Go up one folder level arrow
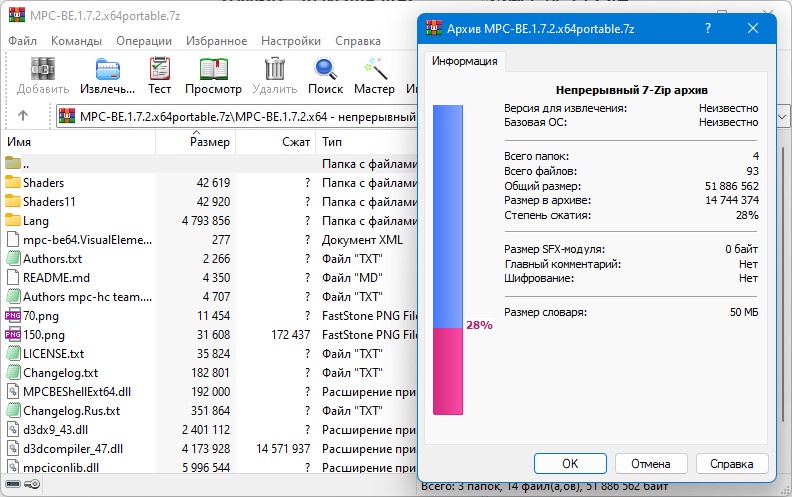 [23, 116]
